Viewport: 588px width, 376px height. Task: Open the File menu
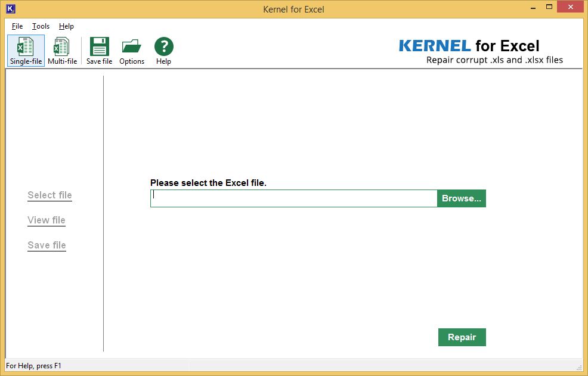coord(17,26)
